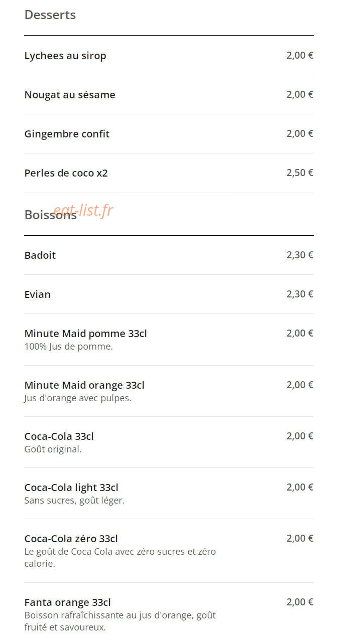The image size is (348, 644).
Task: Choose Coca-Cola light 33cl
Action: [169, 494]
